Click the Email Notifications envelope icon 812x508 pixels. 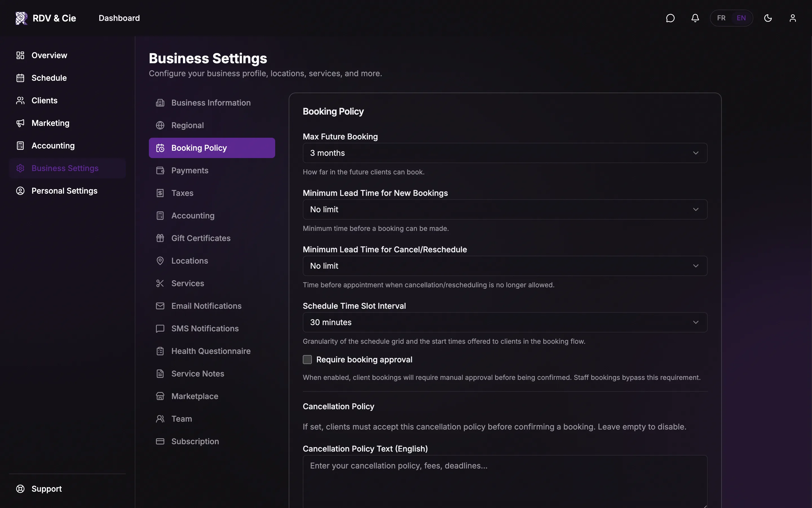point(160,306)
